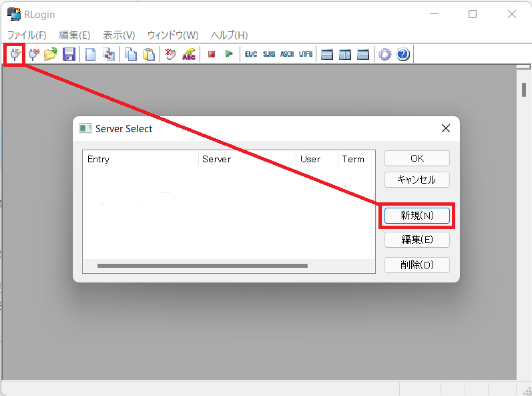Close the Server Select dialog
The height and width of the screenshot is (396, 532).
pyautogui.click(x=446, y=128)
